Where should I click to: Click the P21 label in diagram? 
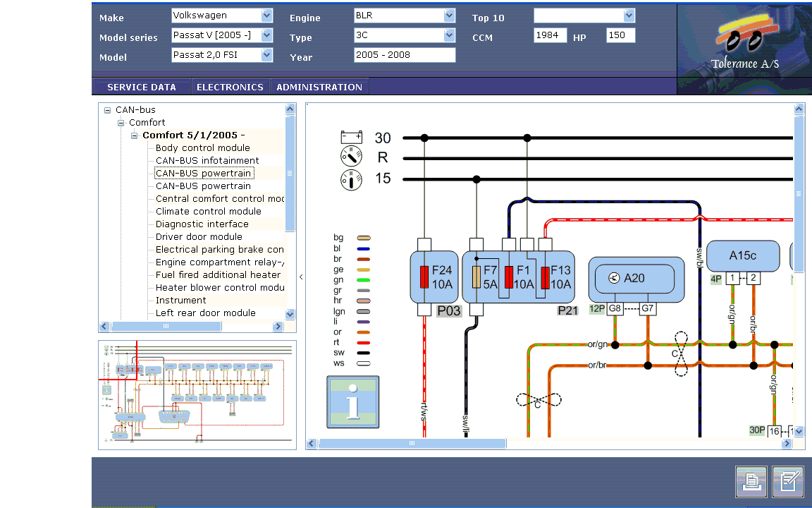567,310
